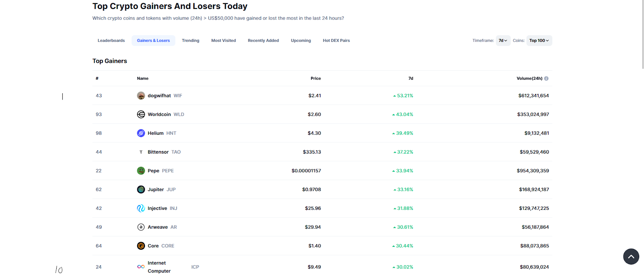Open the Timeframe 7d dropdown
Viewport: 644px width, 277px height.
point(503,41)
